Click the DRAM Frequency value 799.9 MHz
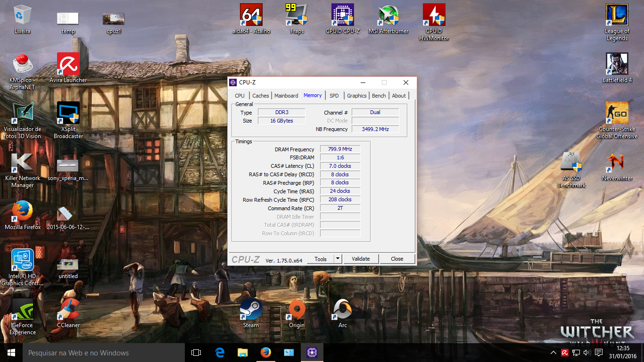Image resolution: width=644 pixels, height=362 pixels. [x=340, y=149]
